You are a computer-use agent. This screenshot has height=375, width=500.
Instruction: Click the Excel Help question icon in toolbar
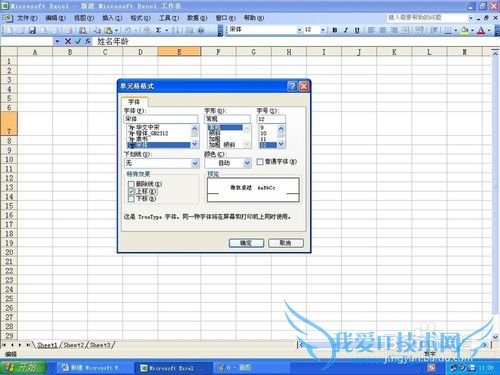(x=201, y=30)
